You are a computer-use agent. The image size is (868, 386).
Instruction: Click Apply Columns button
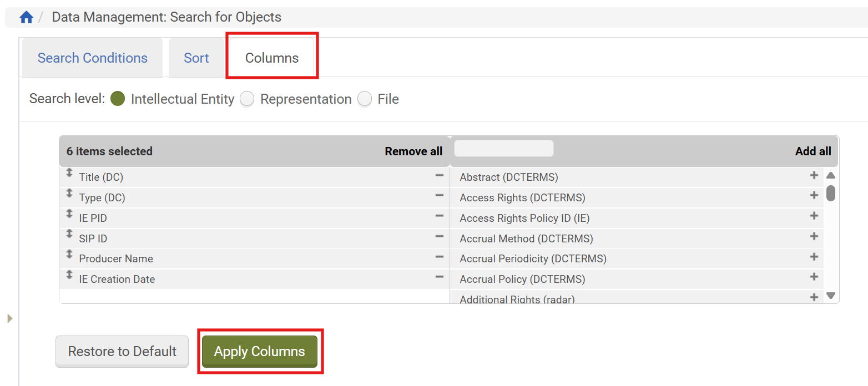tap(259, 352)
